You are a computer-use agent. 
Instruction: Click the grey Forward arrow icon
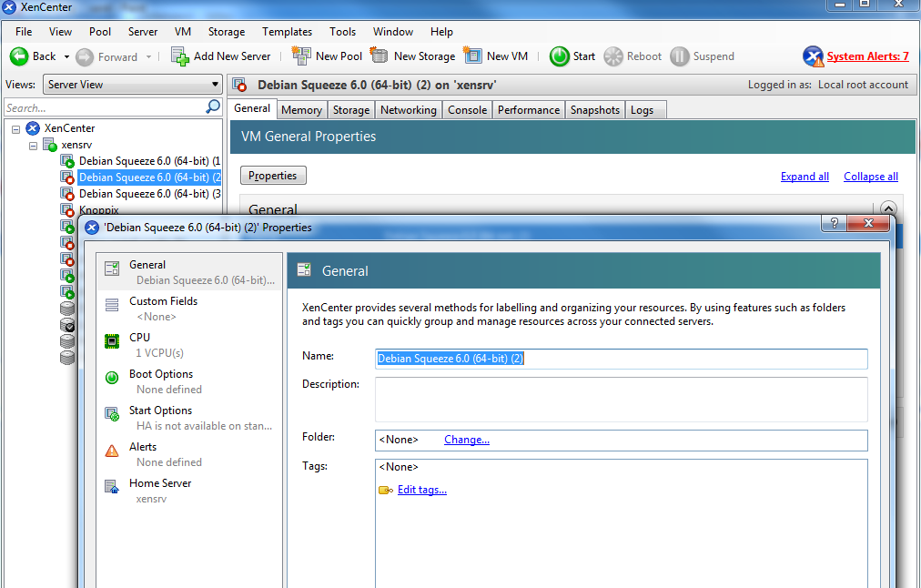tap(85, 57)
